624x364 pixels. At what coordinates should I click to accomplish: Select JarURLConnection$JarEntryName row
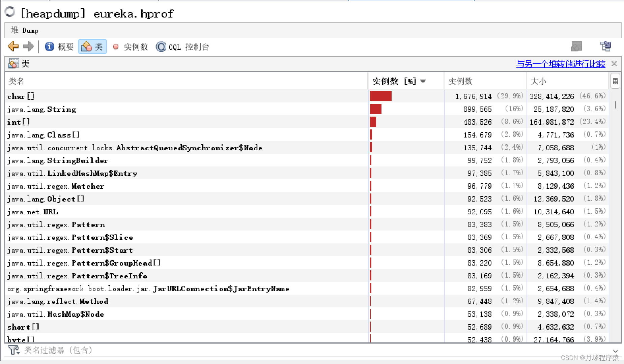(x=307, y=288)
